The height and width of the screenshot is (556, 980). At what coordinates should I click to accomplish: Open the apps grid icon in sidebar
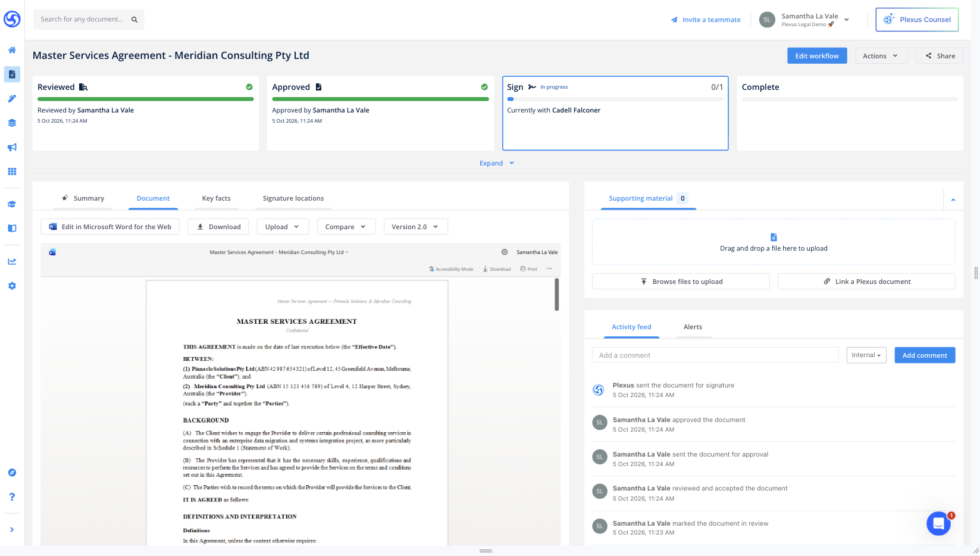pyautogui.click(x=12, y=171)
